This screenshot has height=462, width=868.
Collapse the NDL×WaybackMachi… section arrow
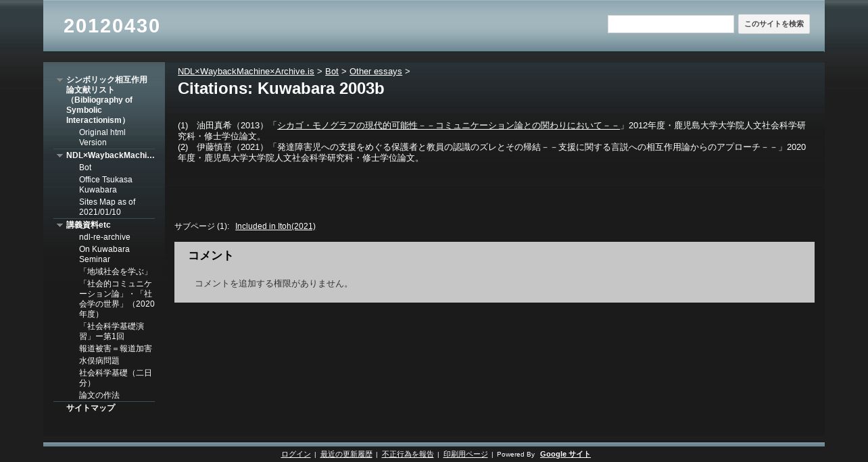59,155
